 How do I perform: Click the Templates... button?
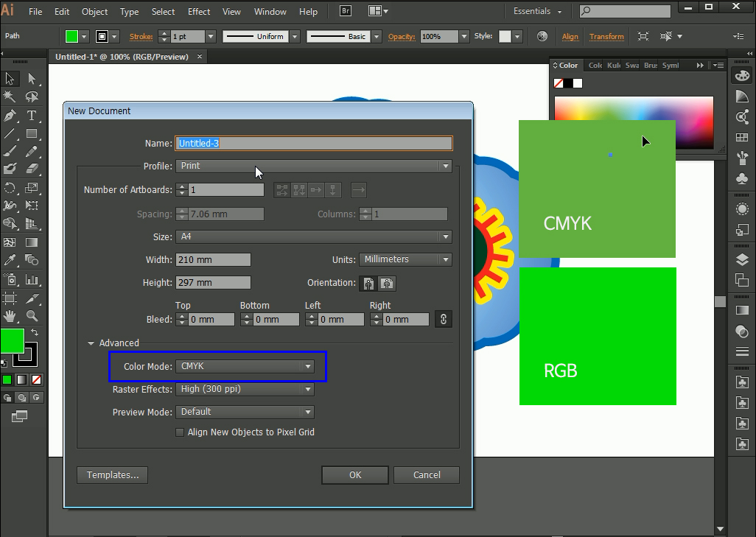tap(112, 475)
